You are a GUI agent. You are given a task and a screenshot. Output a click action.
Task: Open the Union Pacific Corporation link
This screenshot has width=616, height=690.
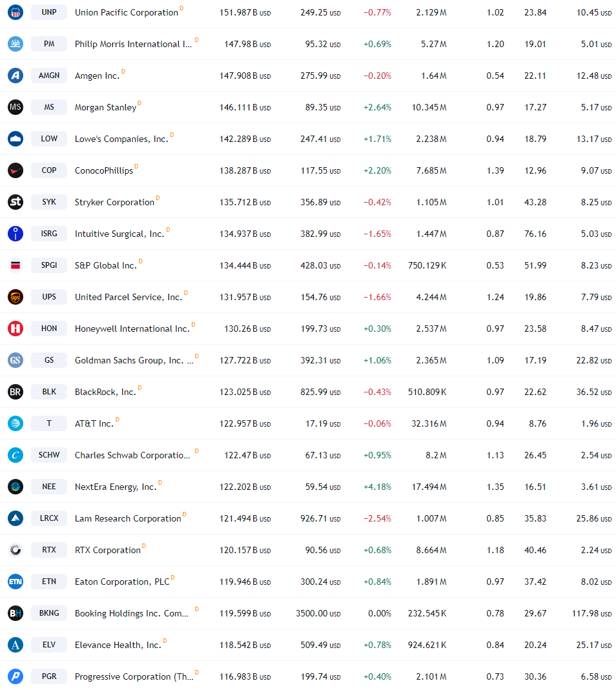click(x=127, y=13)
